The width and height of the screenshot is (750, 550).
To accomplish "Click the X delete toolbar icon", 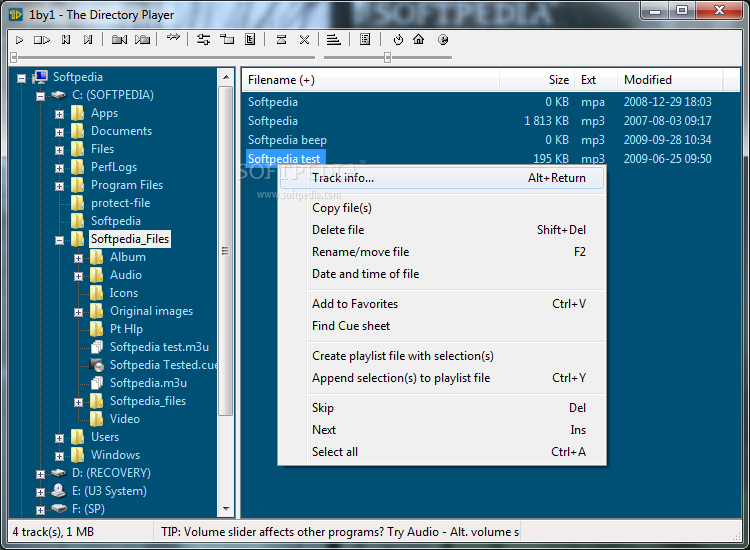I will pos(304,40).
